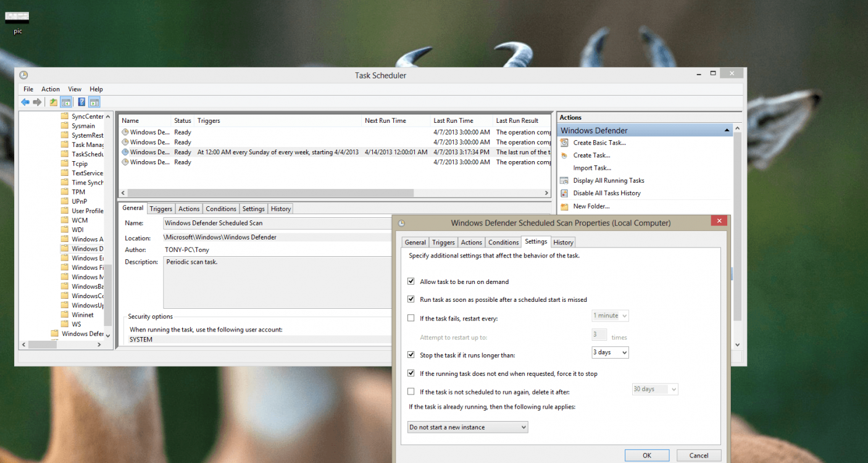The height and width of the screenshot is (463, 868).
Task: Click the Periodic scan task description text
Action: [191, 262]
